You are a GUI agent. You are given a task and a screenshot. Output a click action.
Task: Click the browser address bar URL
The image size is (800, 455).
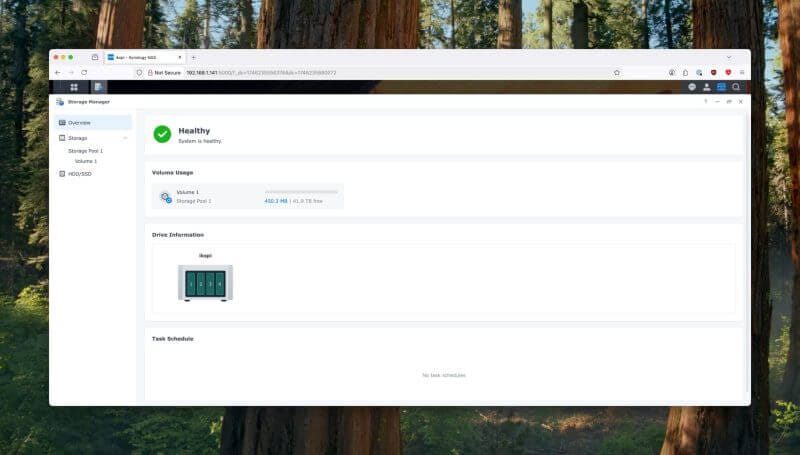tap(261, 72)
